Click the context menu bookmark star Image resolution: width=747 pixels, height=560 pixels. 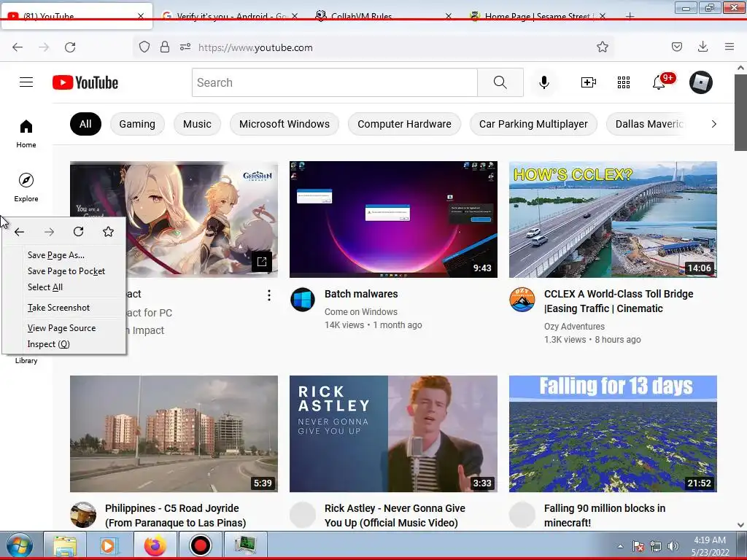[108, 232]
